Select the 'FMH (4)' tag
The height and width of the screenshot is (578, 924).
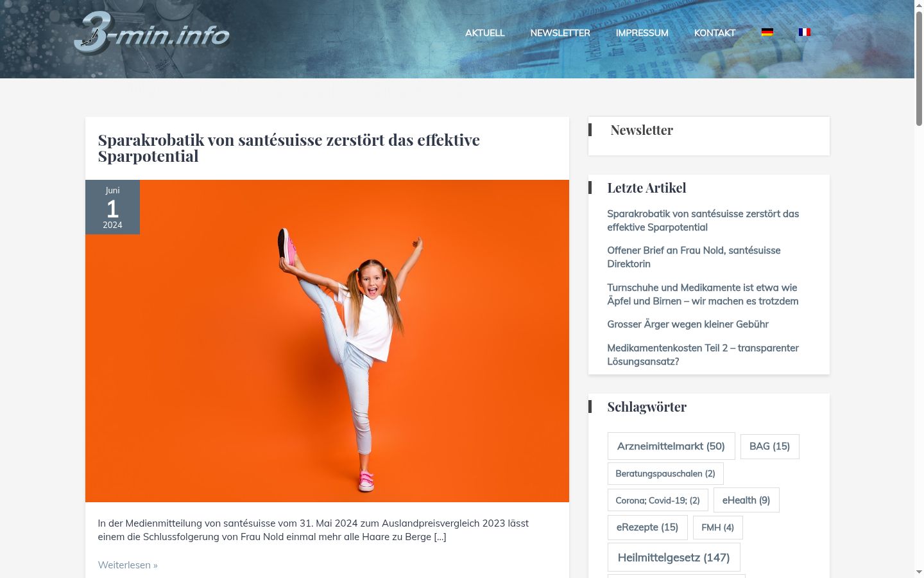tap(717, 527)
